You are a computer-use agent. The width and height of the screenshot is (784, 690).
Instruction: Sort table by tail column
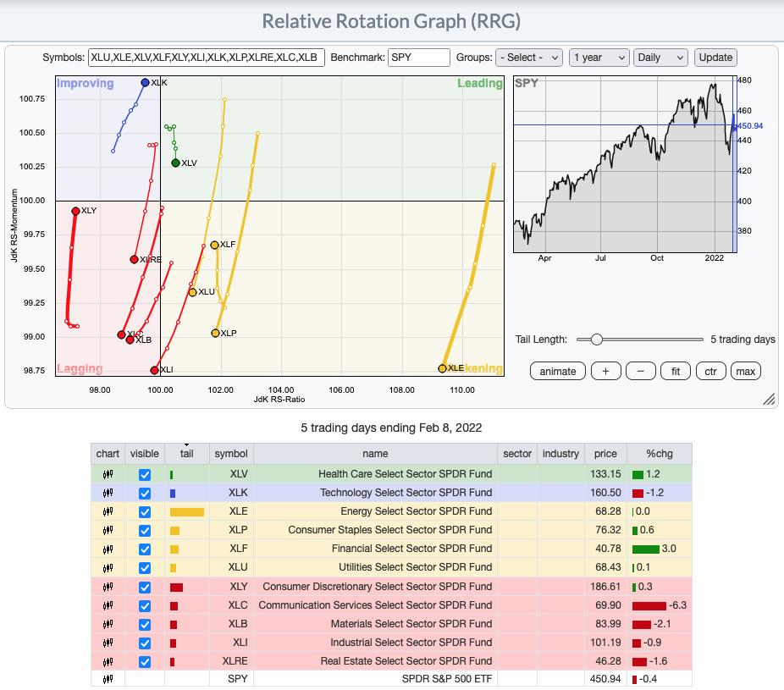[x=186, y=454]
